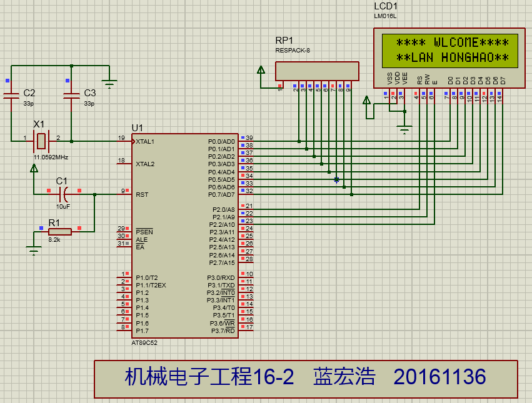Click the RESPACK-8 part label
The image size is (532, 403).
[x=293, y=51]
